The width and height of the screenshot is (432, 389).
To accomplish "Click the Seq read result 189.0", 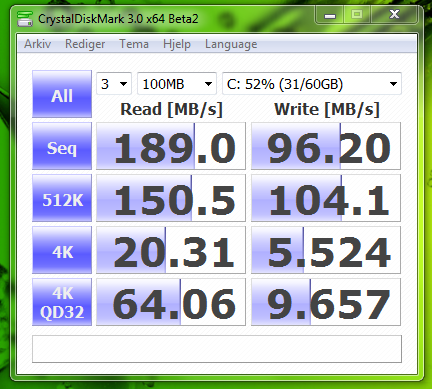I will pyautogui.click(x=171, y=146).
